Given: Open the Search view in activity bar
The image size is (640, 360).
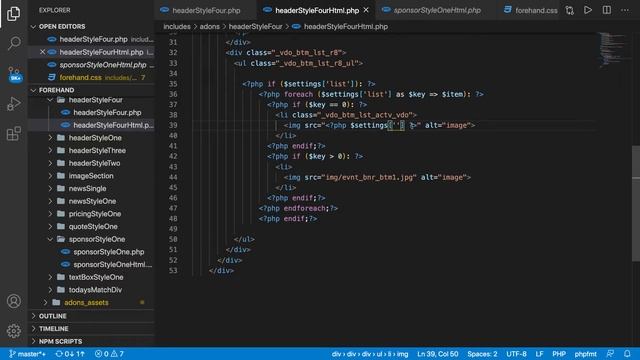Looking at the screenshot, I should pos(13,43).
